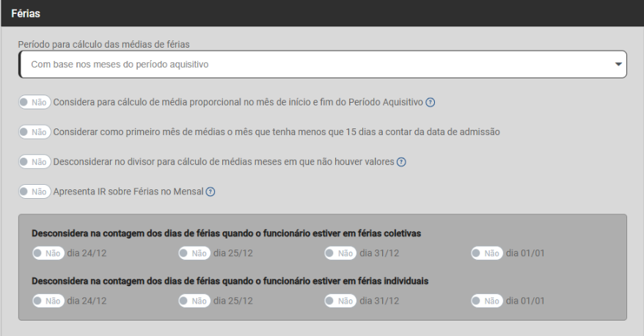Toggle dia 31/12 under férias individuais
The image size is (644, 336).
[x=341, y=301]
